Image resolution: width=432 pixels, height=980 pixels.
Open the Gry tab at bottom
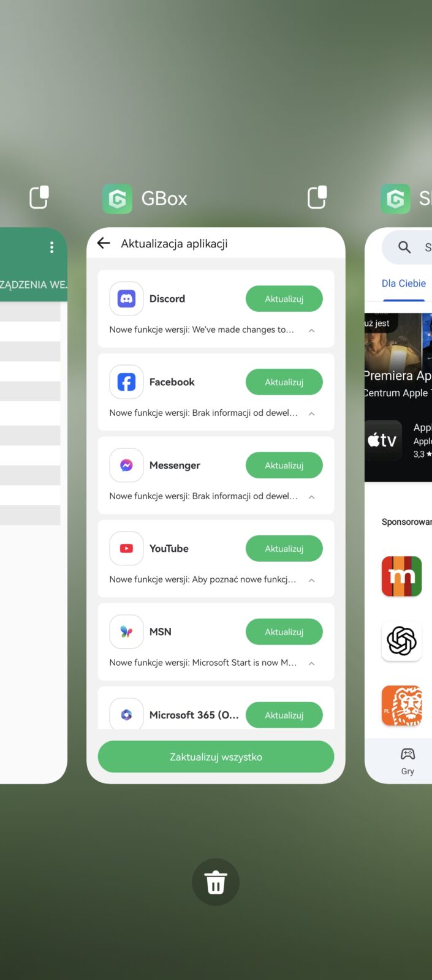click(x=407, y=761)
